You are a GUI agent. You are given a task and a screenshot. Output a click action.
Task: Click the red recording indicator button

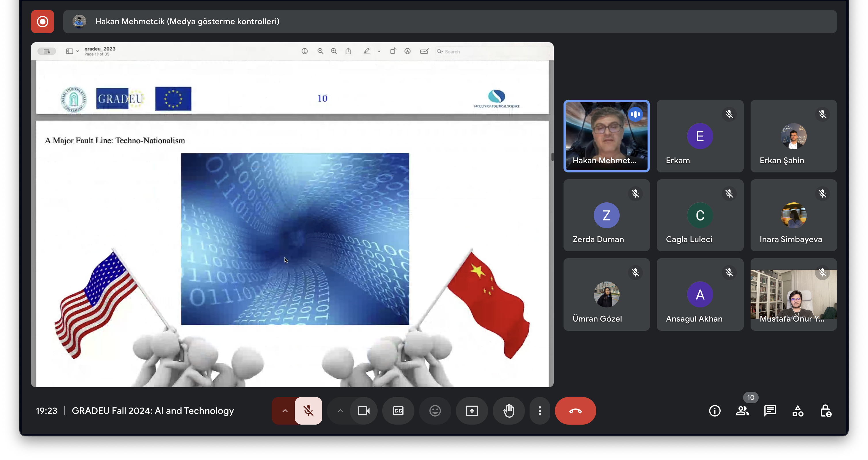43,22
